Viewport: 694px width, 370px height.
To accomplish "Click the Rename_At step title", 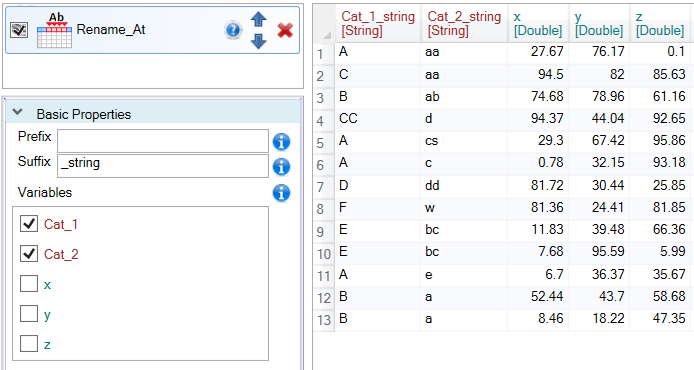I will point(111,30).
